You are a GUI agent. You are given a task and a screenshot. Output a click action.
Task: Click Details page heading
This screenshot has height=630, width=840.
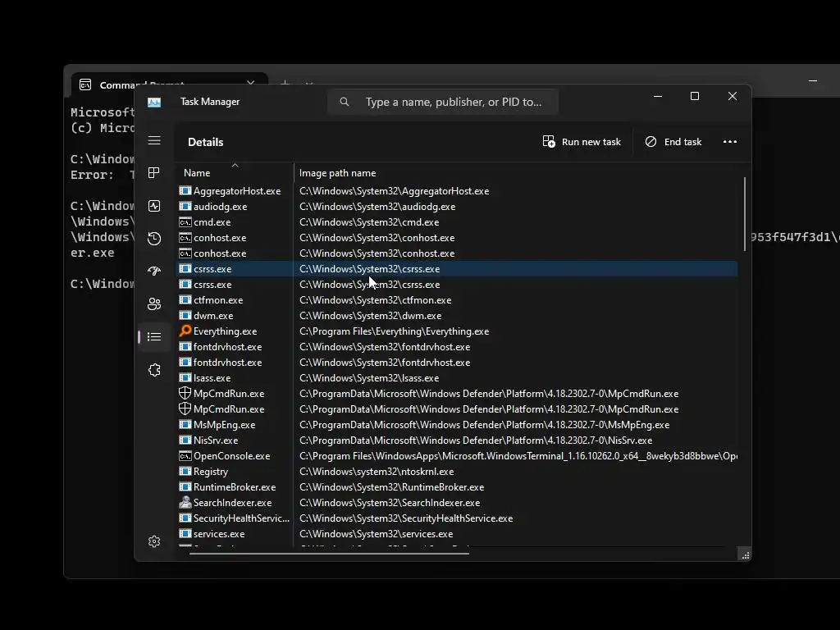point(206,142)
